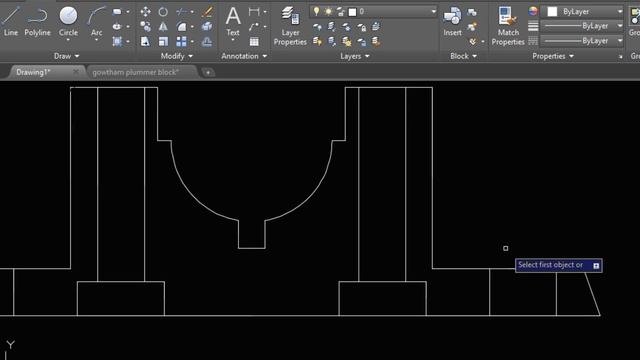
Task: Click the Insert block button
Action: point(452,21)
